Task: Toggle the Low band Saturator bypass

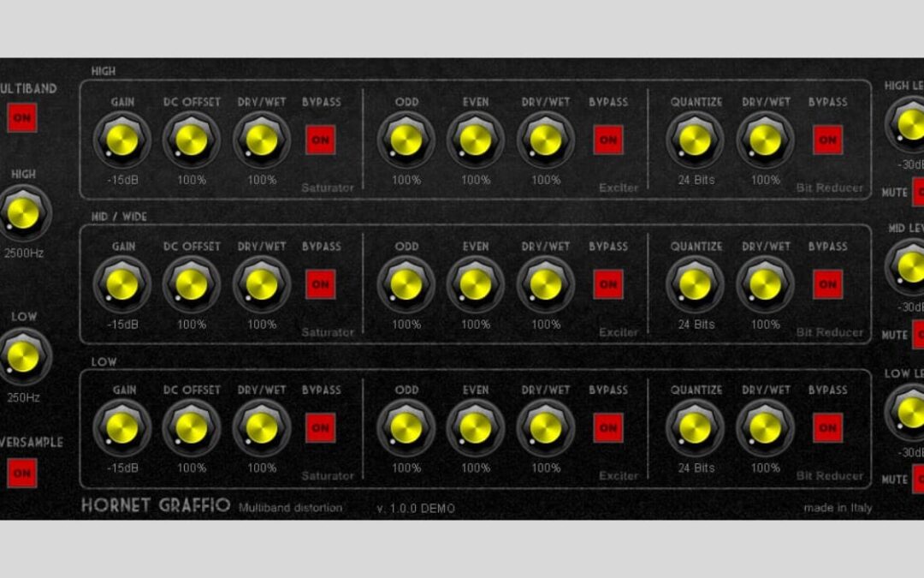Action: (321, 427)
